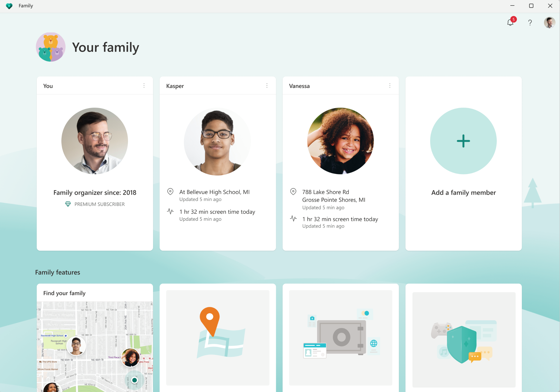Open the Find your family map feature
The image size is (560, 392).
click(95, 339)
